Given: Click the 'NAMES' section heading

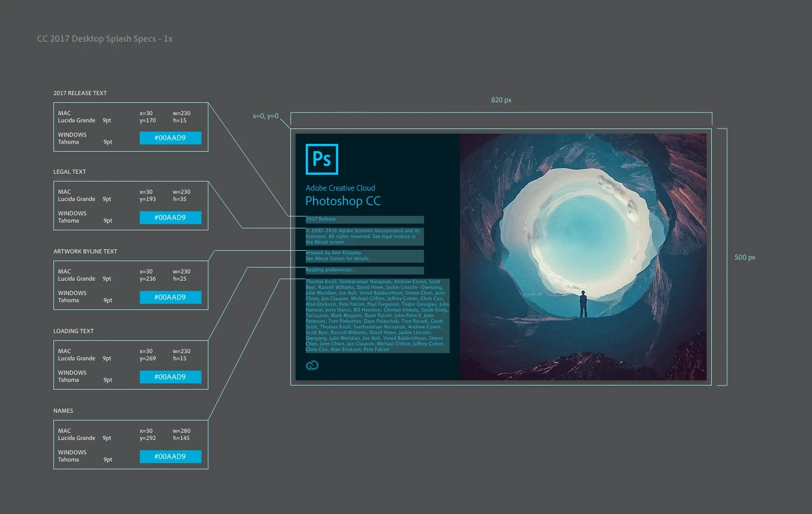Looking at the screenshot, I should click(x=63, y=411).
